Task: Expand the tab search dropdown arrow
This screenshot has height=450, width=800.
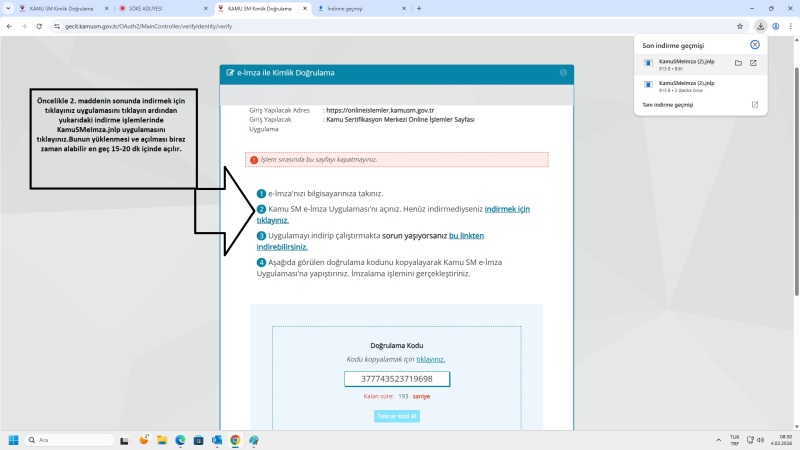Action: click(10, 8)
